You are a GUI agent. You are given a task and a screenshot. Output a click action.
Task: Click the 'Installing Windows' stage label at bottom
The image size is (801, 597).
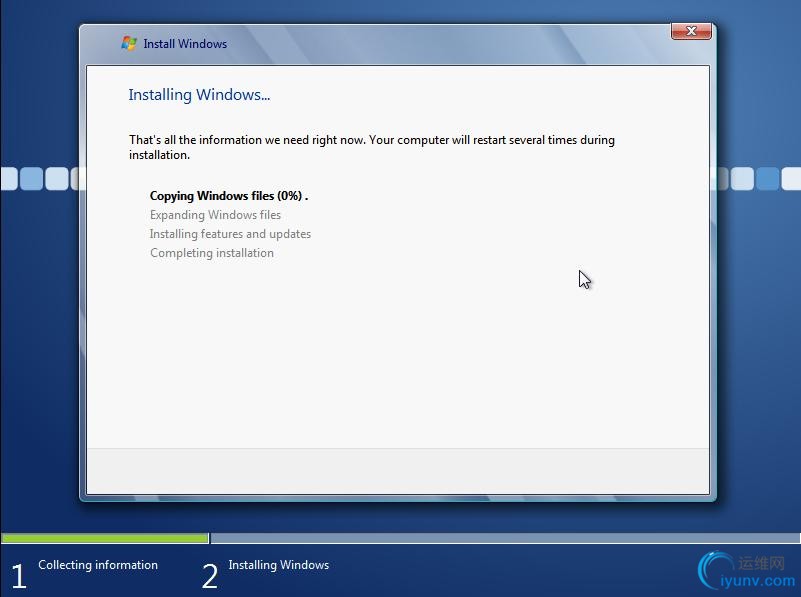click(278, 565)
